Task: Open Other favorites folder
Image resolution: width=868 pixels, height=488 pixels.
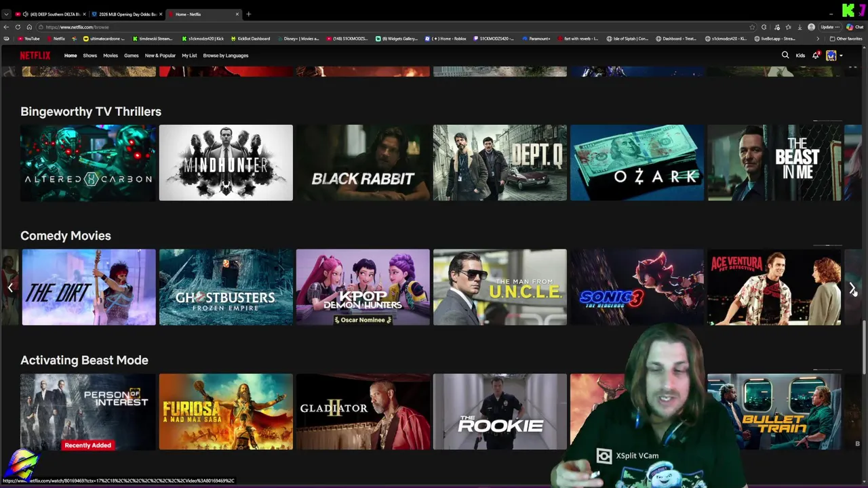Action: point(846,39)
